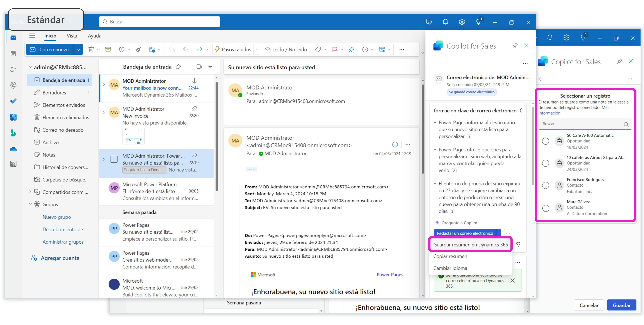The image size is (644, 325).
Task: Select the Francisco Rodríguez contact radio button
Action: coord(545,186)
